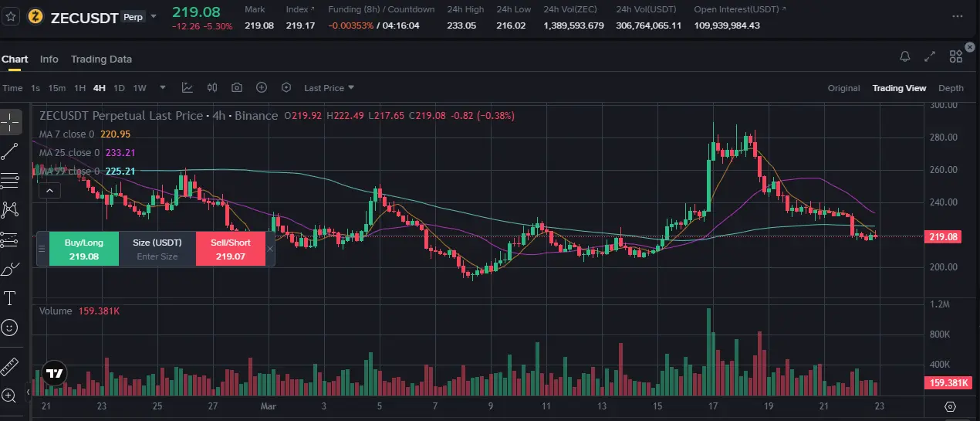Select the 1D time interval
The height and width of the screenshot is (421, 980).
point(119,88)
